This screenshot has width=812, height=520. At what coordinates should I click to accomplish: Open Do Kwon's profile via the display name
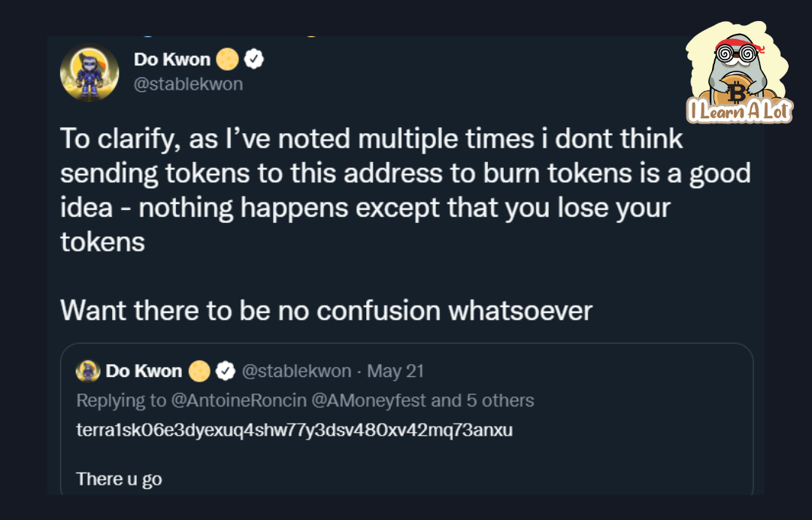pos(171,59)
